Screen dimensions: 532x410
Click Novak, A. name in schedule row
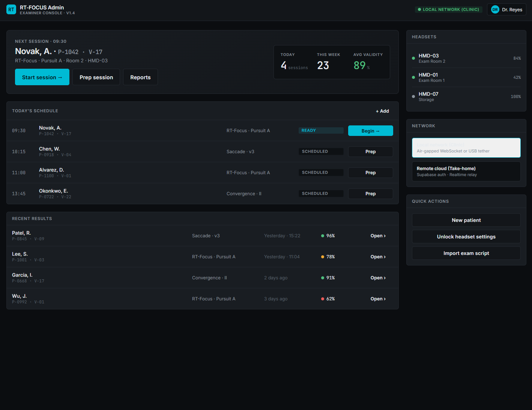click(x=50, y=128)
